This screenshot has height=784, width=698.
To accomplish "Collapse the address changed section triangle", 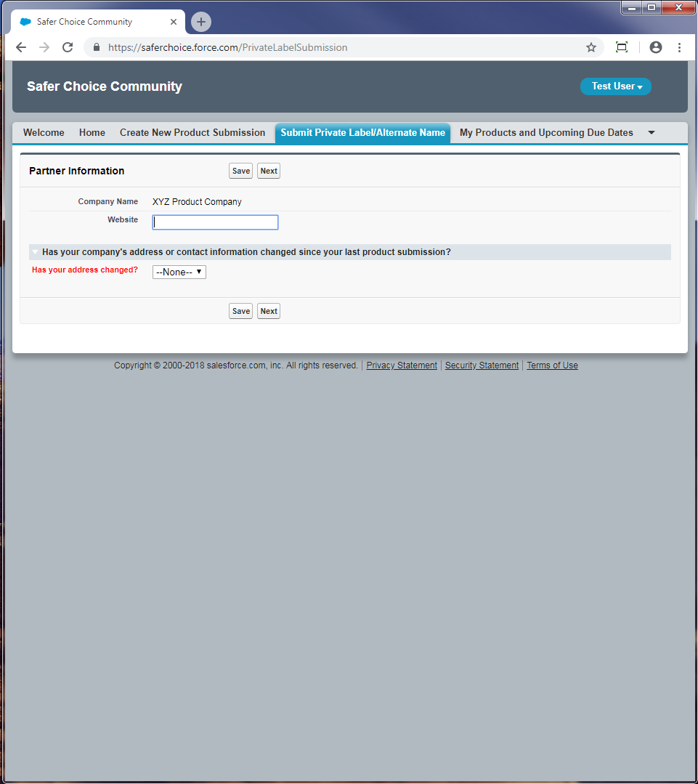I will [x=35, y=252].
